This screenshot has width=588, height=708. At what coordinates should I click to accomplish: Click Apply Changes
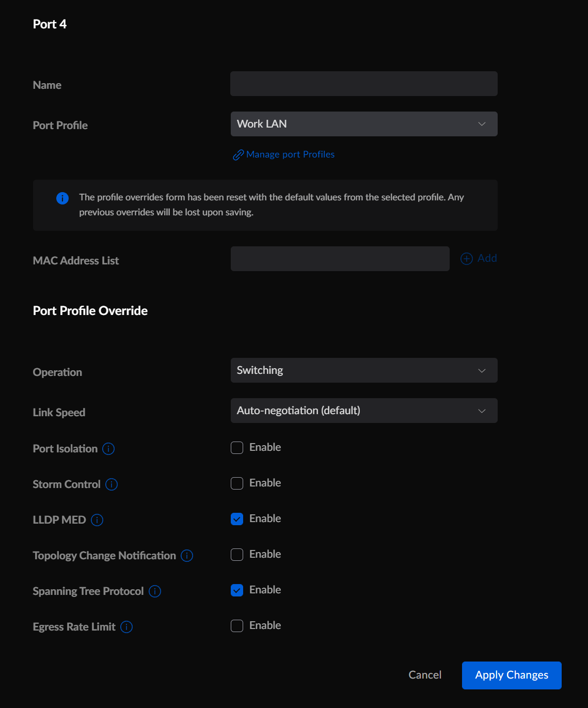pyautogui.click(x=511, y=675)
